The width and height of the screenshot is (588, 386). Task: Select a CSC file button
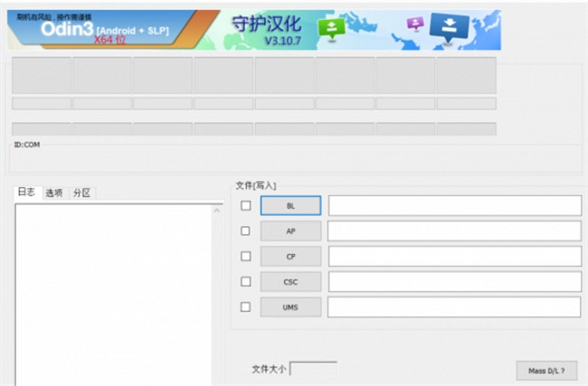(290, 282)
